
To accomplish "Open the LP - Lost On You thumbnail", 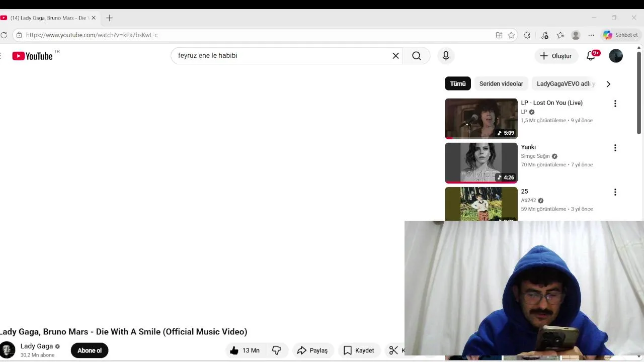I will point(481,119).
